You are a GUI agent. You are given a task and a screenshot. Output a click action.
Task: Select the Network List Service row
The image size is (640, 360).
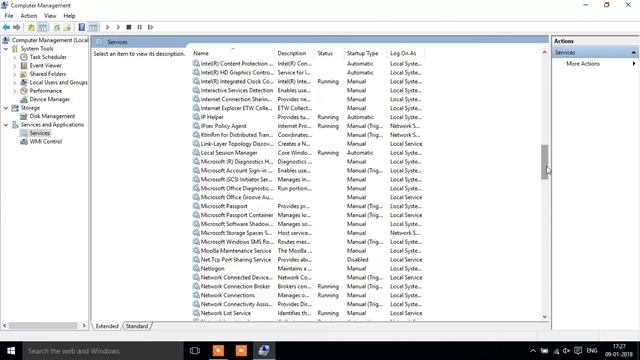pyautogui.click(x=307, y=313)
